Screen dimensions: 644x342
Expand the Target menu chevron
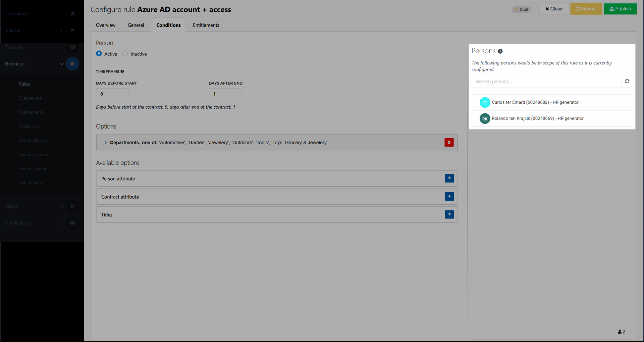(x=62, y=206)
